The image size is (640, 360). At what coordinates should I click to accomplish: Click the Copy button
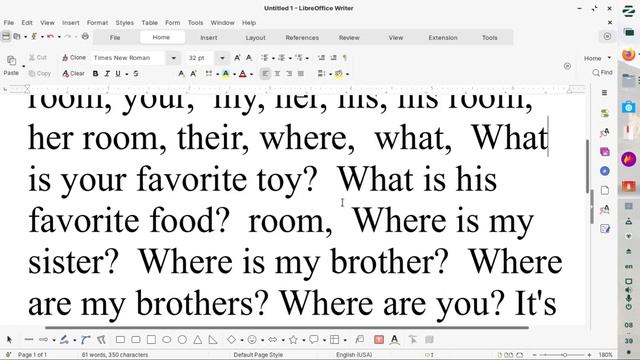pyautogui.click(x=40, y=73)
